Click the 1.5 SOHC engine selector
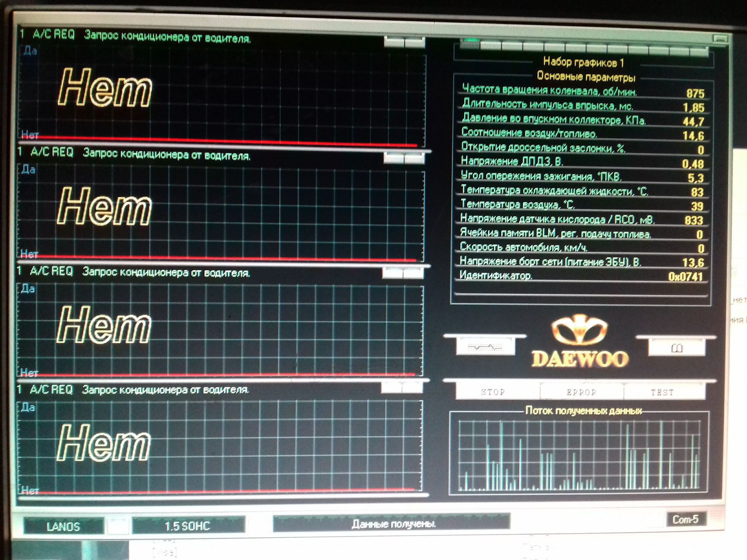 [188, 526]
